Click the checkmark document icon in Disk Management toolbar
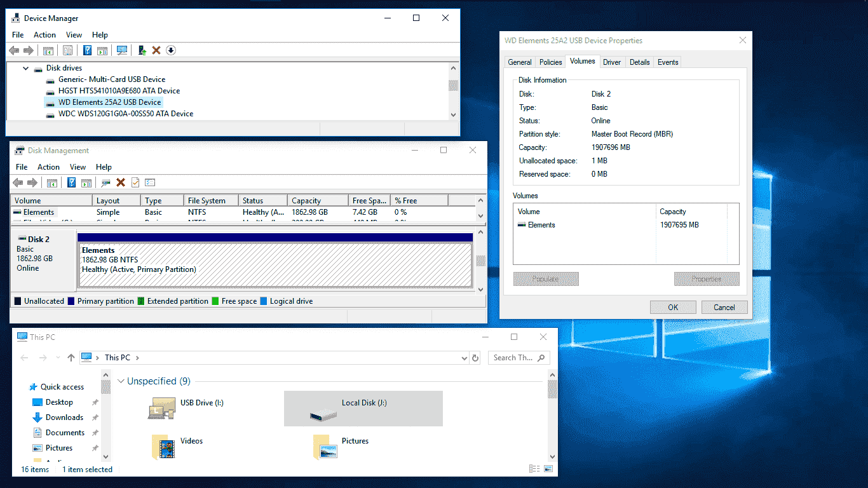868x488 pixels. point(135,182)
